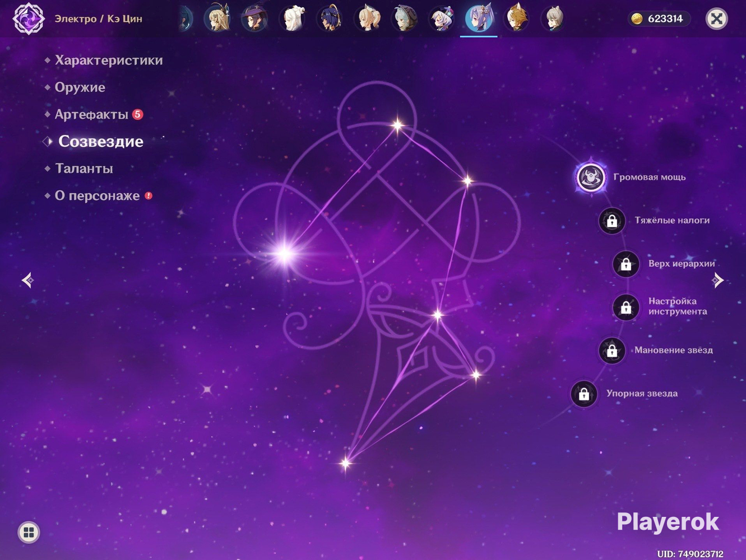Select Fischl's portrait in the character bar
The image size is (746, 560).
pyautogui.click(x=217, y=18)
